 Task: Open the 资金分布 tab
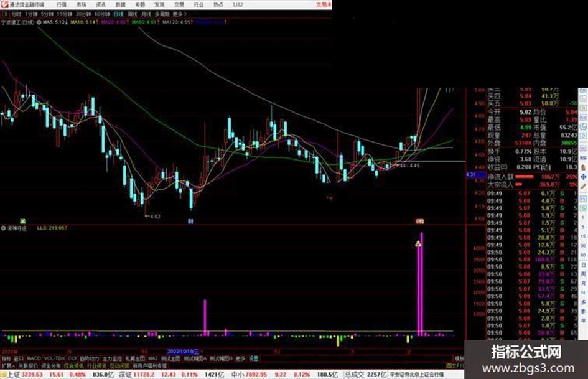[50, 365]
